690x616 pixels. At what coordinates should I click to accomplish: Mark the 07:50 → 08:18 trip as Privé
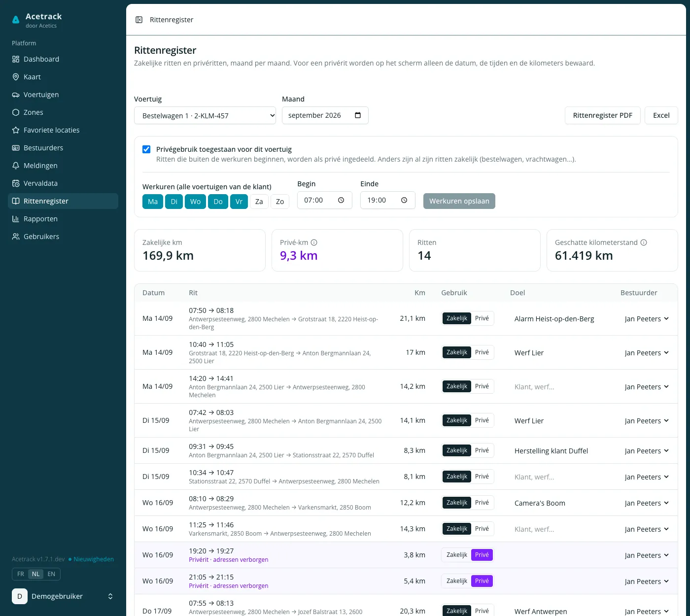482,318
